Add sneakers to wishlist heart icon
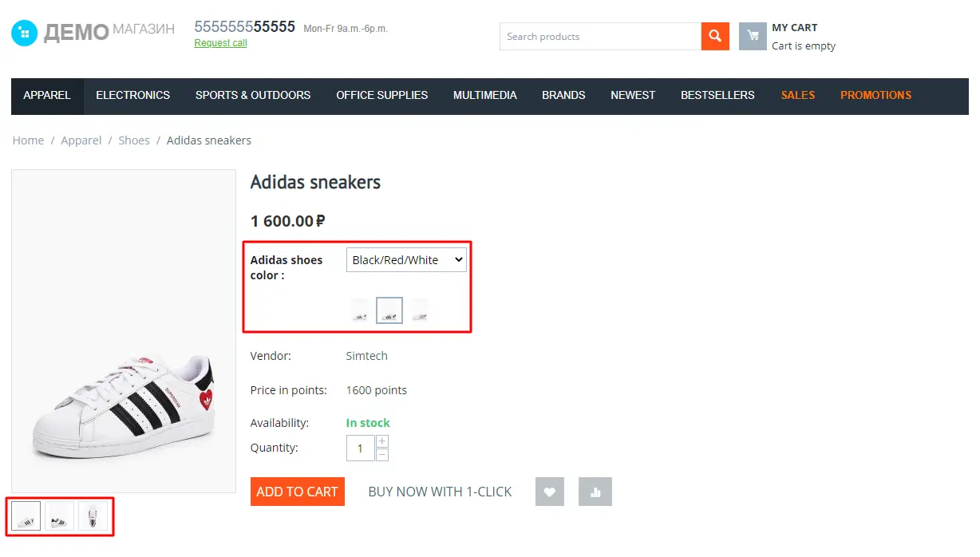The height and width of the screenshot is (557, 980). tap(550, 492)
